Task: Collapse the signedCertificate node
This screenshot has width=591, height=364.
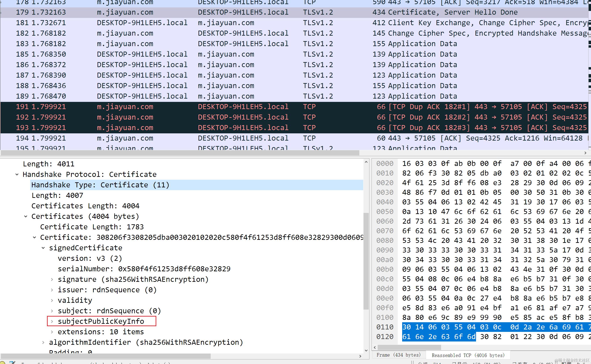Action: tap(43, 248)
